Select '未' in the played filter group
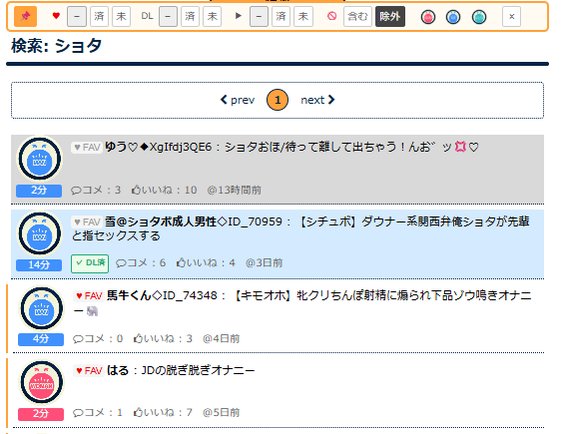The image size is (563, 434). click(303, 17)
